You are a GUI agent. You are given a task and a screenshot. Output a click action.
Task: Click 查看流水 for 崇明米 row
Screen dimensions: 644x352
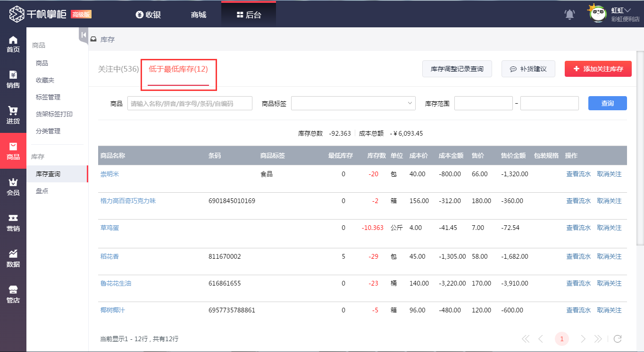578,174
